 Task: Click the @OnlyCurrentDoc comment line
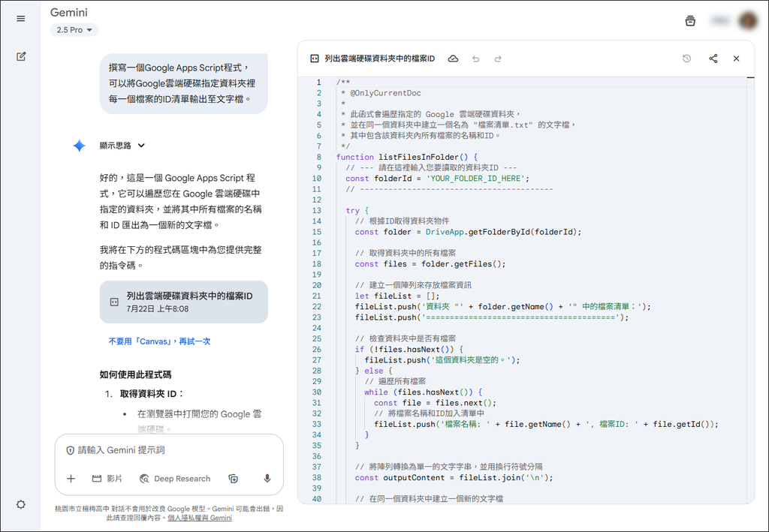pyautogui.click(x=385, y=93)
